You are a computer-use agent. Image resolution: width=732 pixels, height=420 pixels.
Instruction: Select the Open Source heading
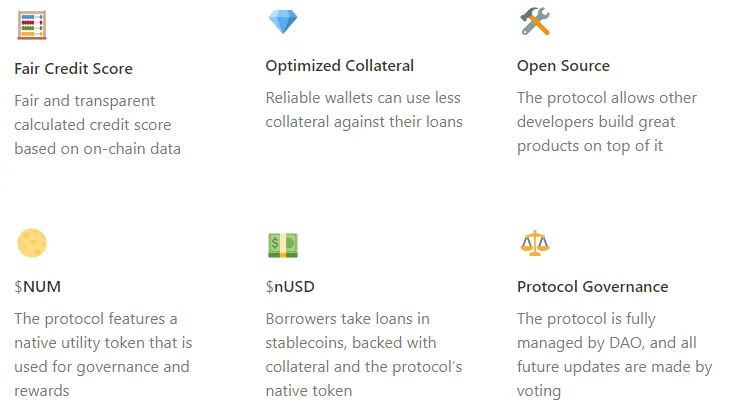[x=563, y=66]
